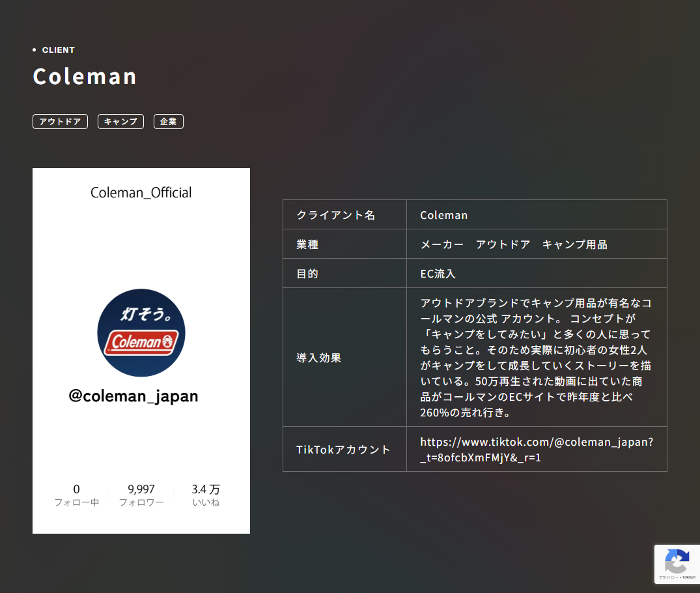
Task: Click the 0 フォロー中 count
Action: pos(76,495)
